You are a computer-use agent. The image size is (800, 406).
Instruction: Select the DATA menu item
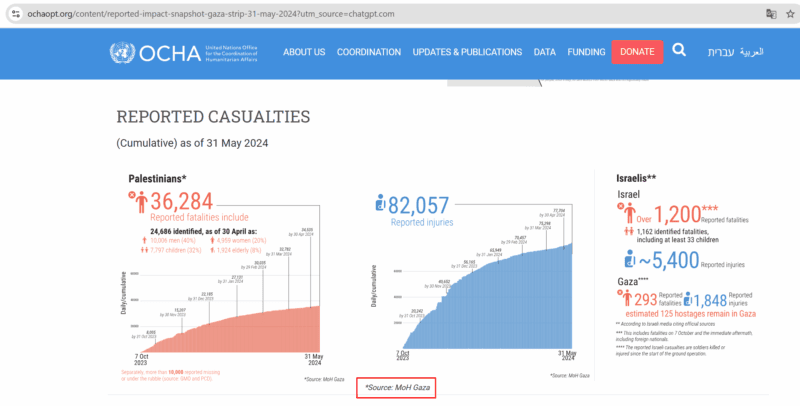pyautogui.click(x=545, y=52)
